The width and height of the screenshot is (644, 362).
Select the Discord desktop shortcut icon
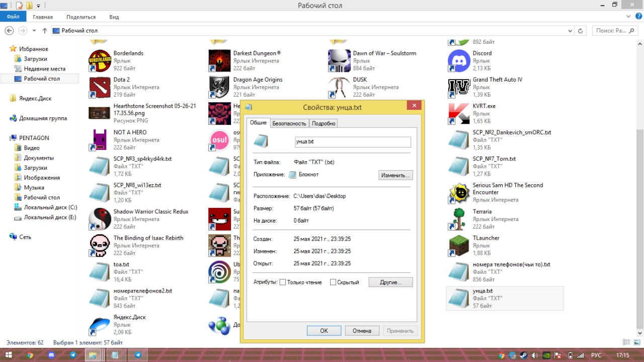[459, 61]
